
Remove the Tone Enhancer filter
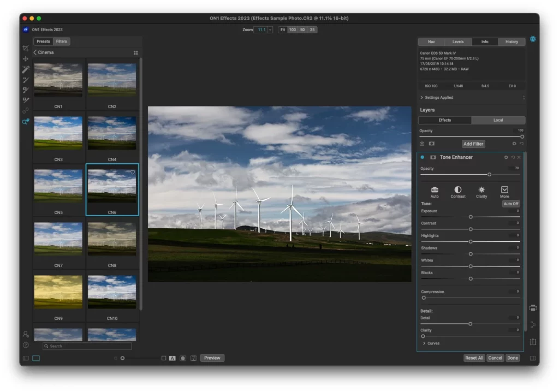coord(519,157)
